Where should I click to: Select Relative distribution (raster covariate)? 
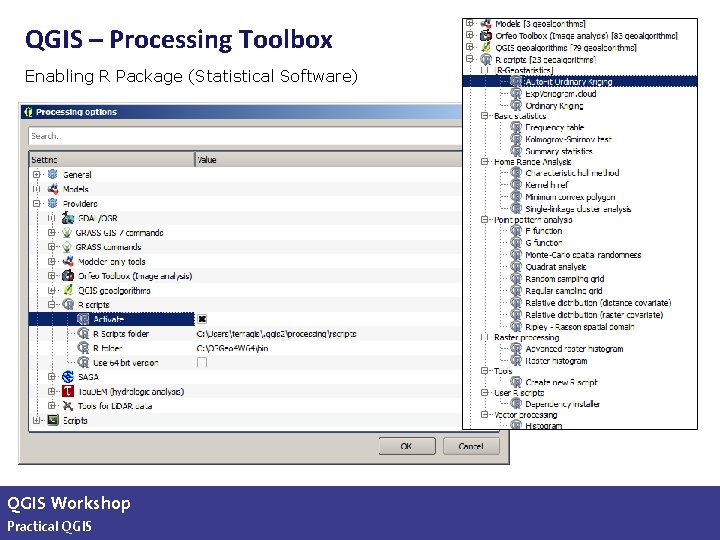[594, 315]
